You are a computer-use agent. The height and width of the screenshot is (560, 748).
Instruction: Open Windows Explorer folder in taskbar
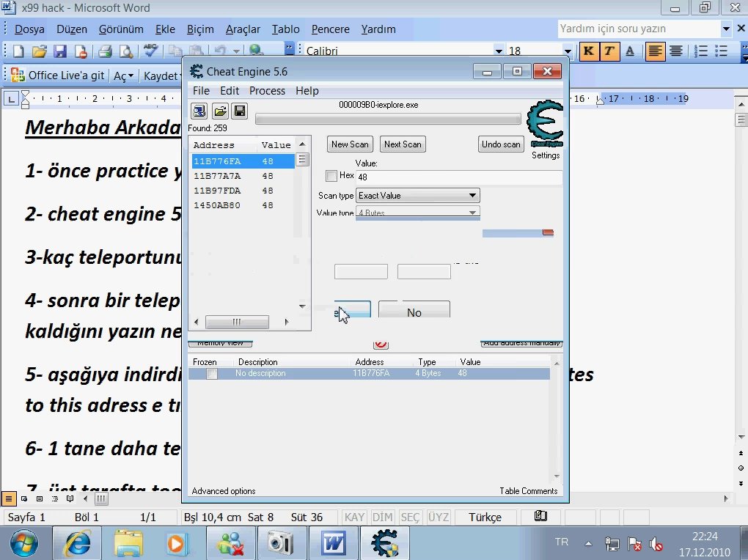pyautogui.click(x=128, y=543)
